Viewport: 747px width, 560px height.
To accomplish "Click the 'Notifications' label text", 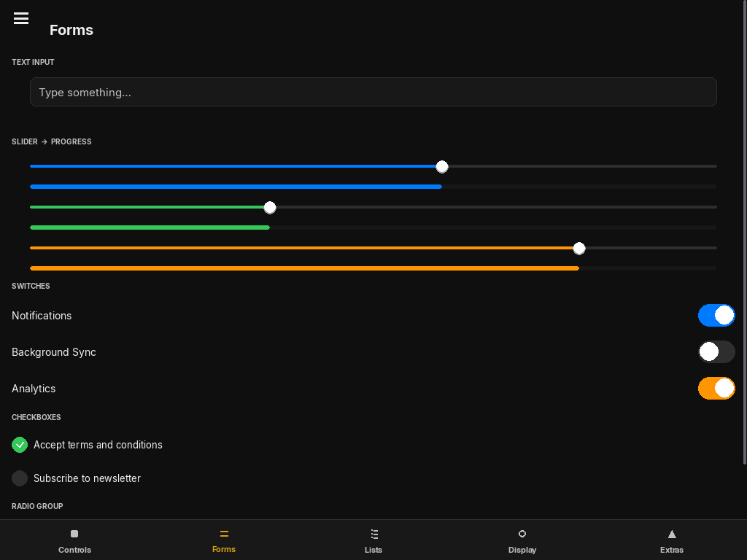I will (x=42, y=316).
